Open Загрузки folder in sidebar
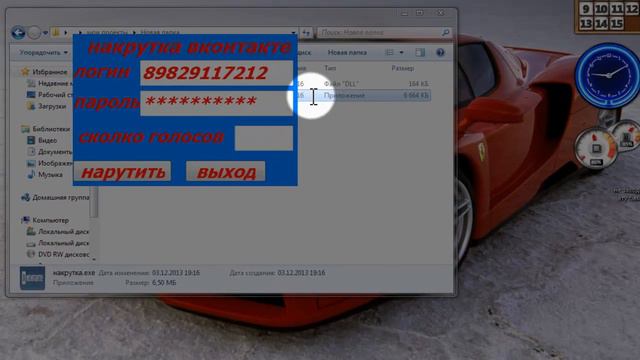This screenshot has height=360, width=640. tap(46, 106)
